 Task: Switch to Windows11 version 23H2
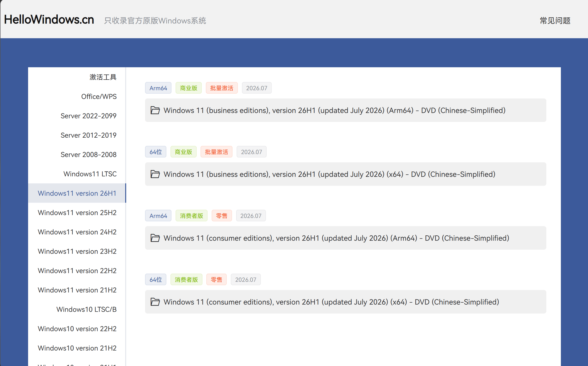(77, 251)
